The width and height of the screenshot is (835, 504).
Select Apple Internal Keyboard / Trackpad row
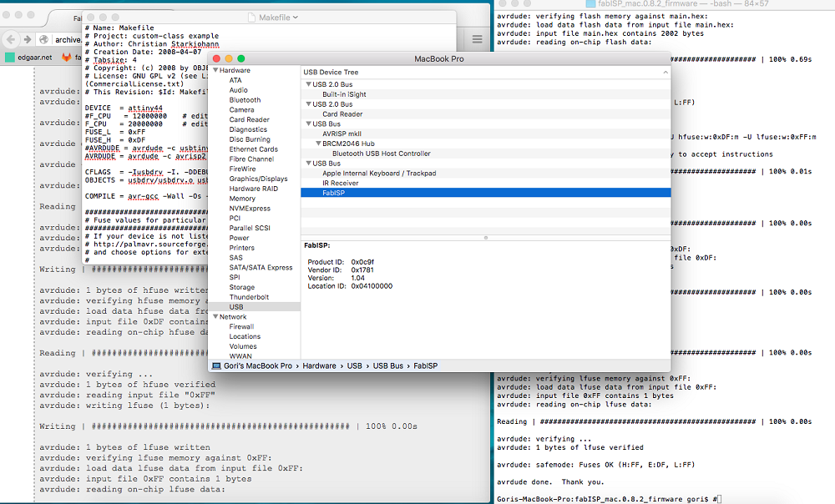point(486,173)
